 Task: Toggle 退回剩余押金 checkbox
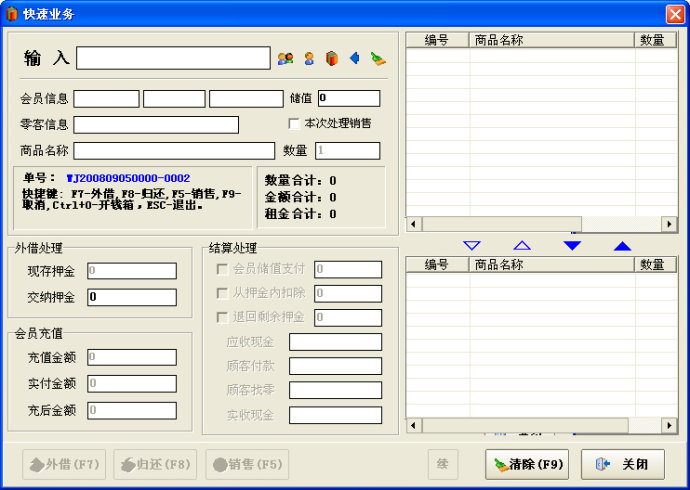[x=222, y=317]
